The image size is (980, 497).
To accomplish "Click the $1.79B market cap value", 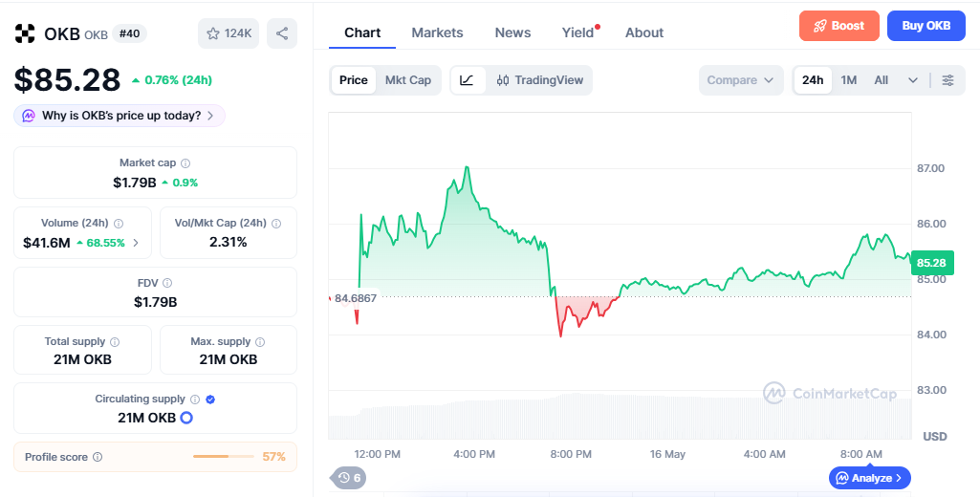I will click(x=135, y=183).
